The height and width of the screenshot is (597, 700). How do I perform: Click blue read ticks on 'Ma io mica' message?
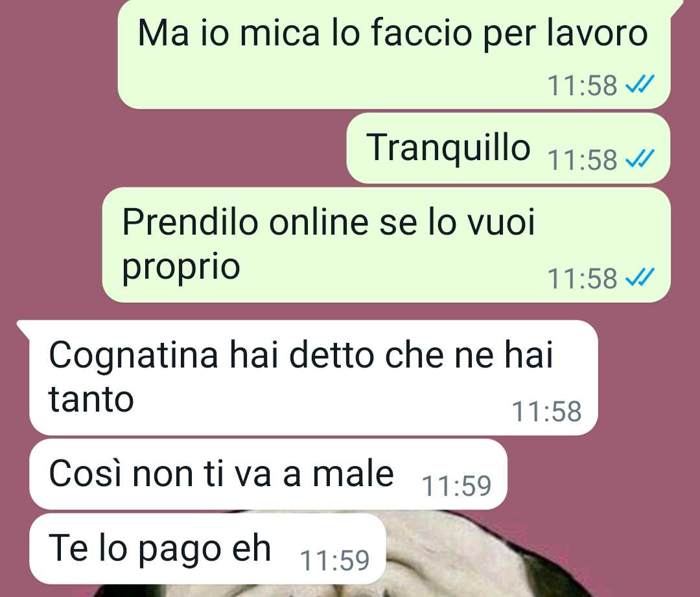click(x=640, y=84)
